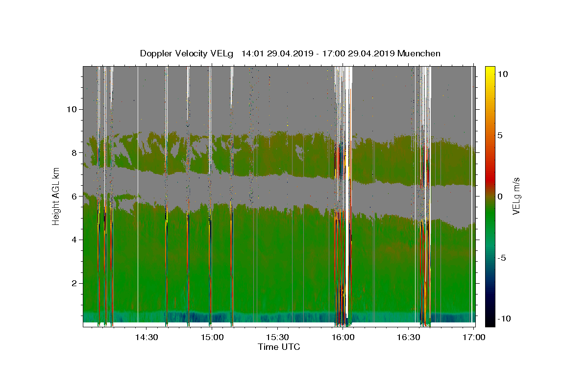Click the colorbar label -5
Viewport: 588px width, 392px height.
coord(502,258)
